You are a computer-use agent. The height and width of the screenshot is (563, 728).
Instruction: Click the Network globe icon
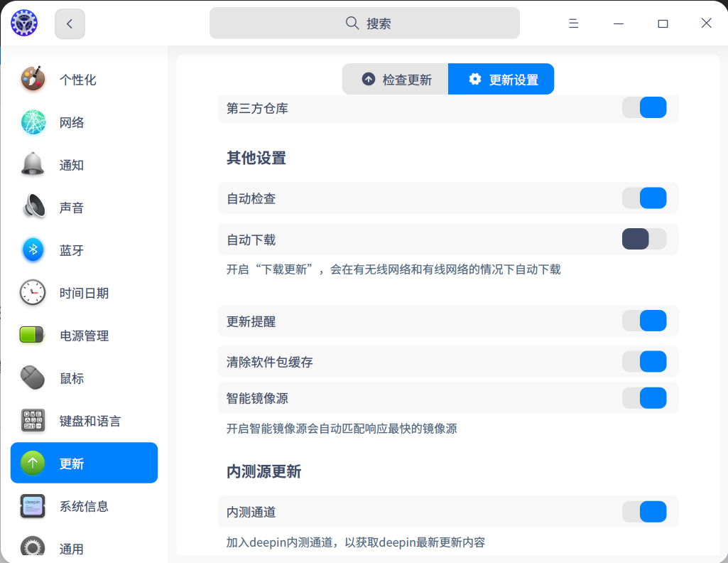33,122
